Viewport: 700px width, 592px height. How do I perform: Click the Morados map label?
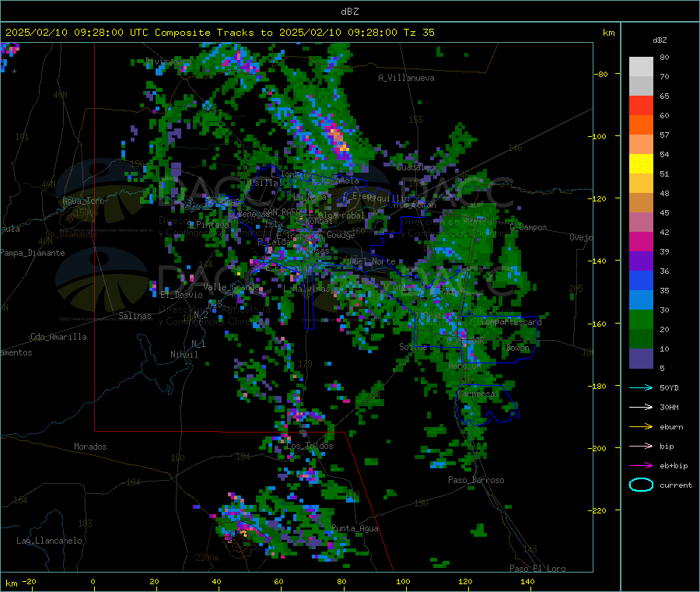click(x=90, y=447)
